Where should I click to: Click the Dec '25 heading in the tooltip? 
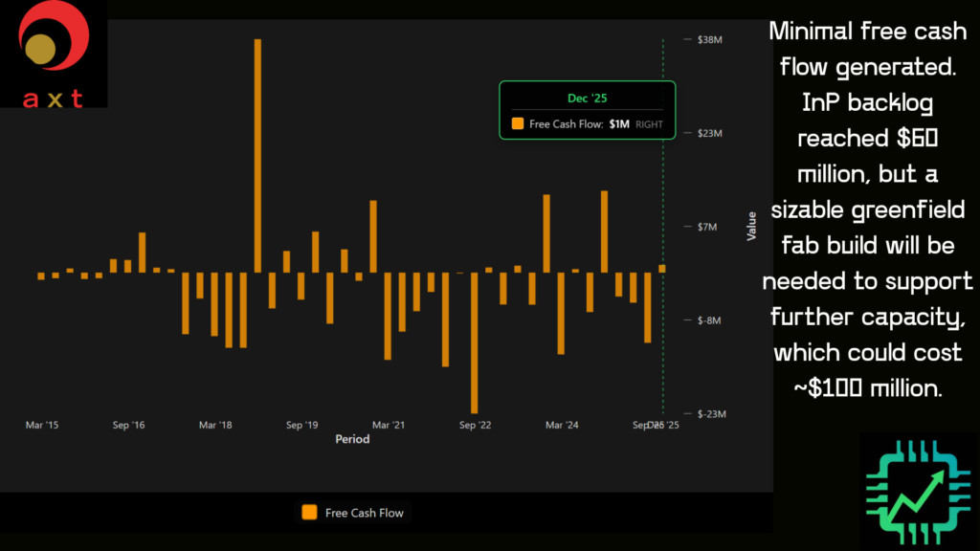tap(586, 98)
